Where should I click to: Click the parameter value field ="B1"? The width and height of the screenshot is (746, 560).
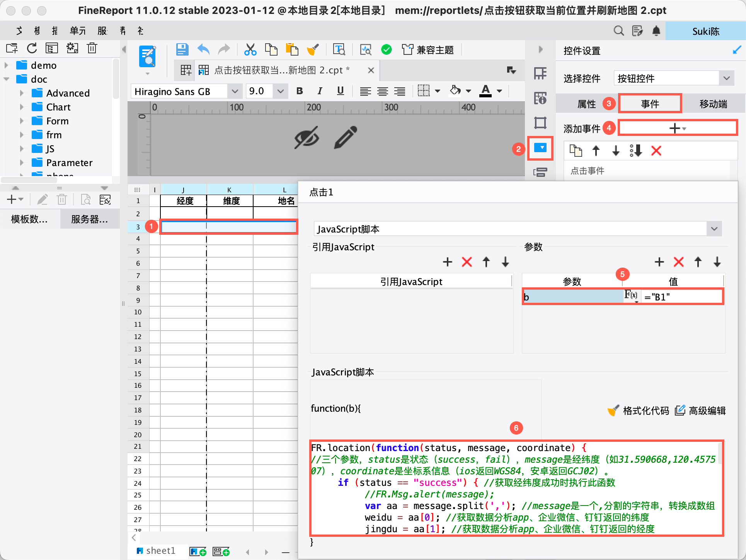click(x=681, y=297)
